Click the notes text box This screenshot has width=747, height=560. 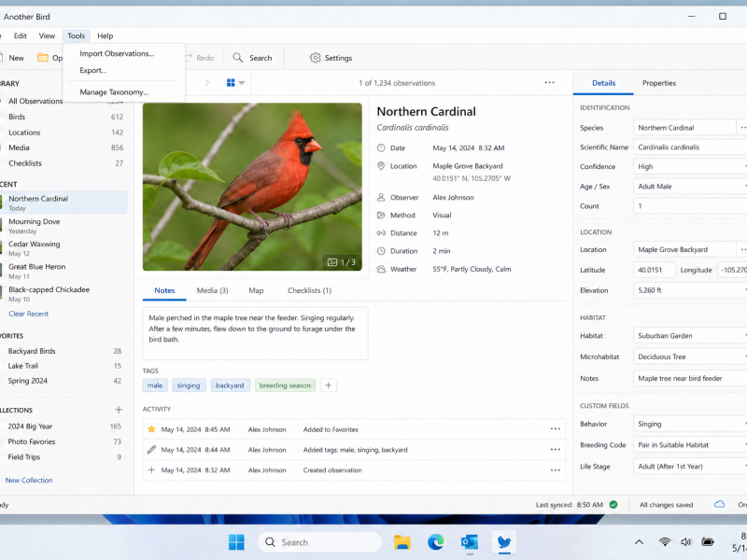pyautogui.click(x=255, y=333)
